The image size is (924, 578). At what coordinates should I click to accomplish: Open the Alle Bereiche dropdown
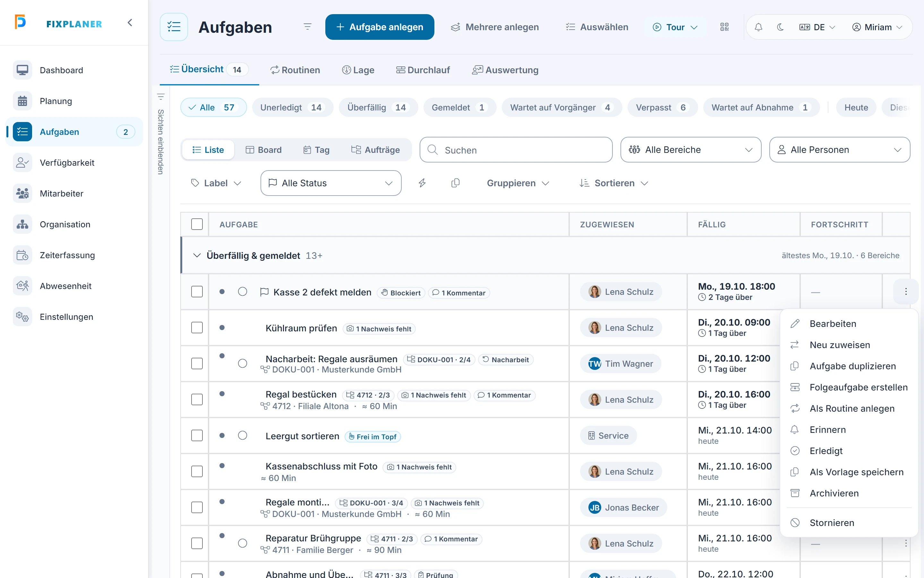coord(691,150)
